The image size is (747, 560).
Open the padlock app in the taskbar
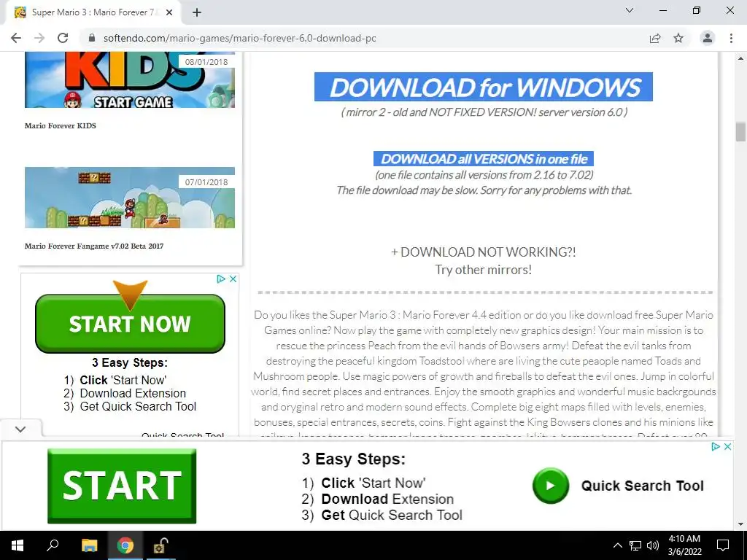[x=160, y=545]
